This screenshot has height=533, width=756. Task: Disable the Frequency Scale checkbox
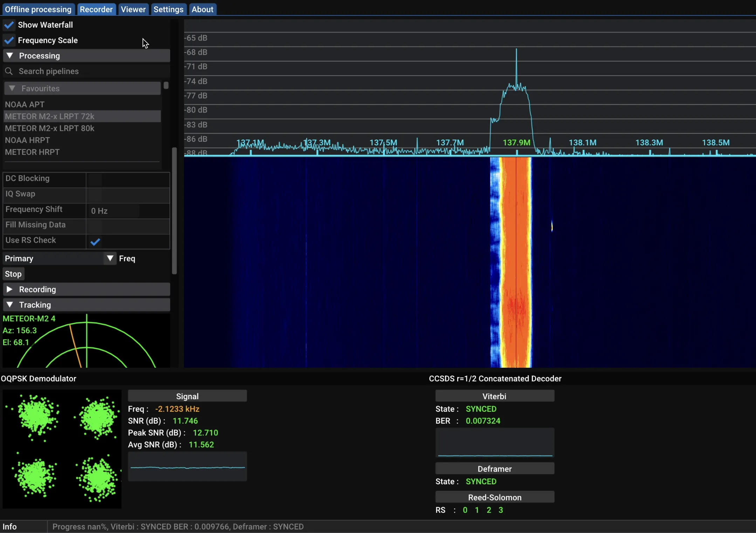9,40
